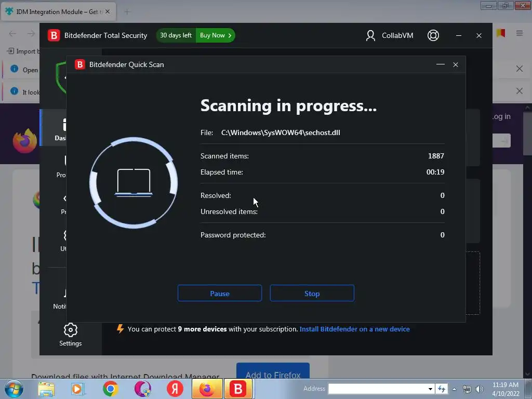
Task: Click the Firefox logo on addons page
Action: pos(25,140)
